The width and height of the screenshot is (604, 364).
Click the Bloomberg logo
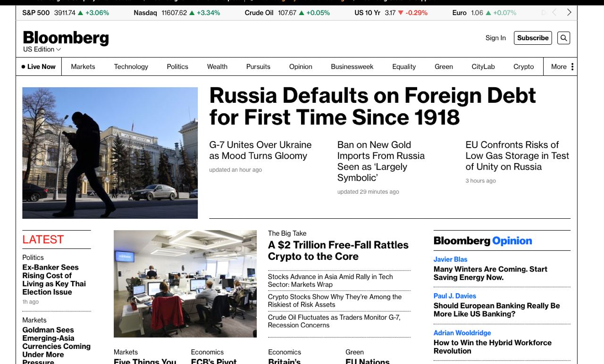pos(66,38)
